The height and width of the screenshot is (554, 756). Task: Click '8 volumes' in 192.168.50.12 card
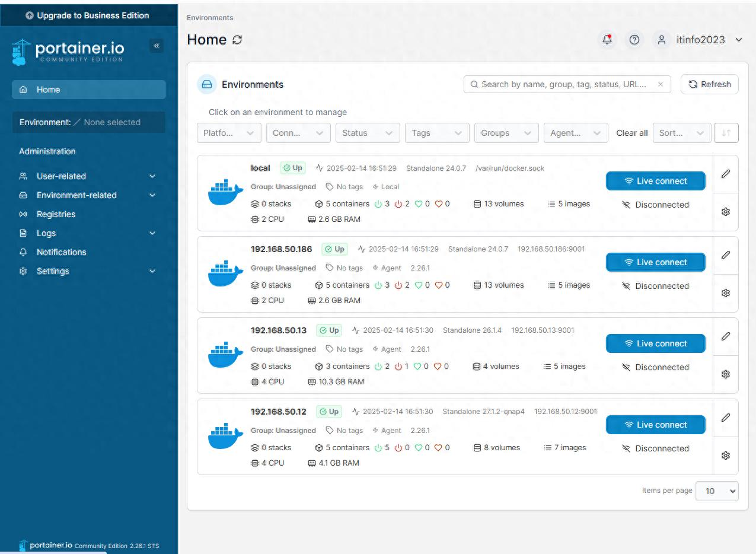click(x=496, y=448)
